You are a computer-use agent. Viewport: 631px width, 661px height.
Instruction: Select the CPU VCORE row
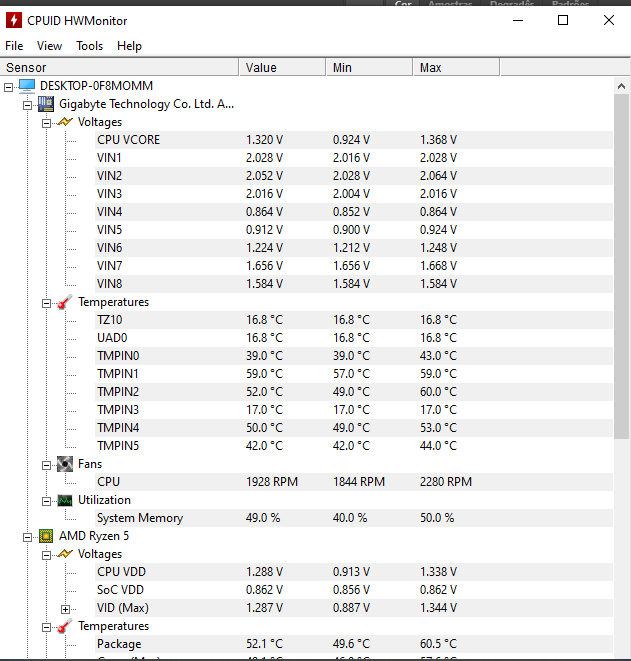pyautogui.click(x=354, y=140)
